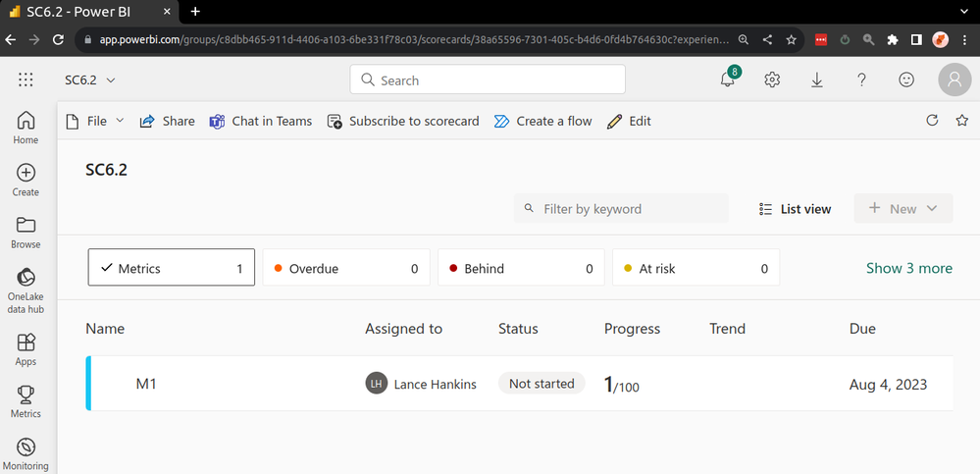Click the Due column header

pyautogui.click(x=862, y=329)
